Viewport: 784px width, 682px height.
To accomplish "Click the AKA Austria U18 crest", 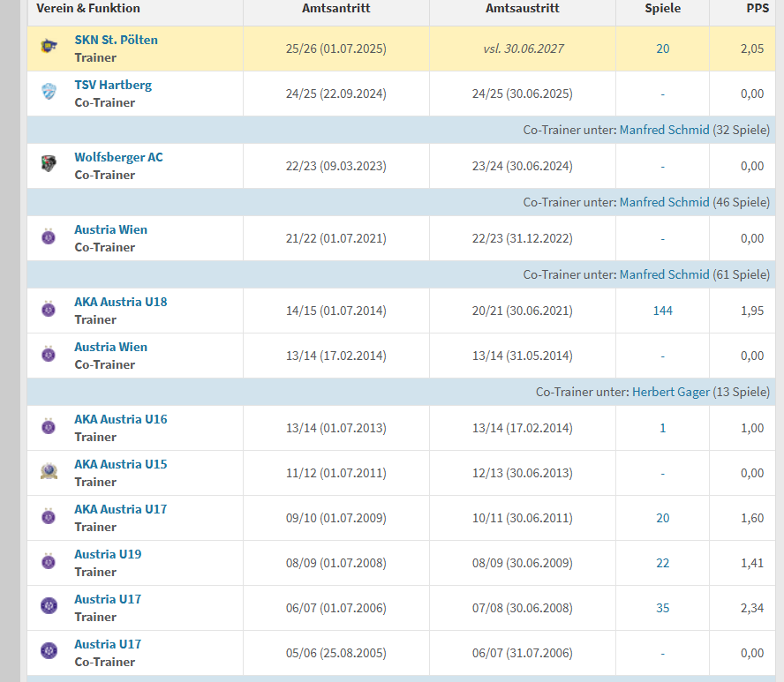I will click(x=49, y=310).
